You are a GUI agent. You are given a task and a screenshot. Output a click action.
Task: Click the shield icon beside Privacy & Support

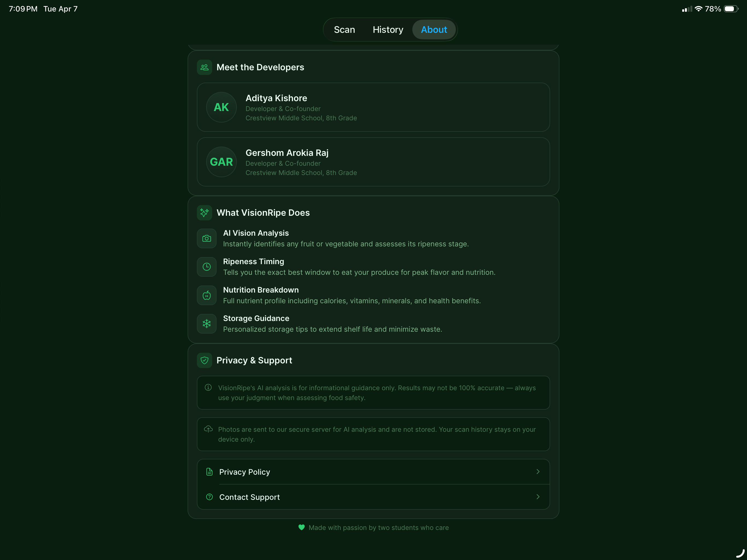click(x=204, y=360)
